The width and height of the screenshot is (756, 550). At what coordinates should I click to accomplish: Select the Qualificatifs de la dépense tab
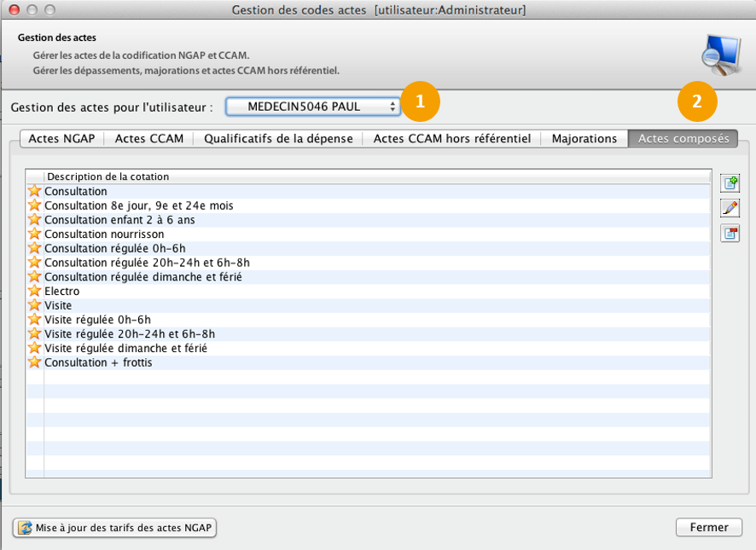pyautogui.click(x=278, y=138)
